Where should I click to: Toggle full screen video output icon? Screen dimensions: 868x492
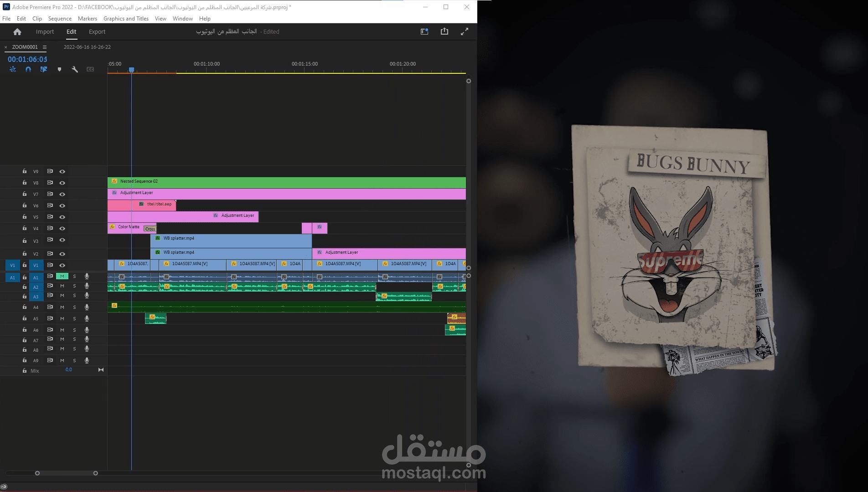tap(465, 31)
